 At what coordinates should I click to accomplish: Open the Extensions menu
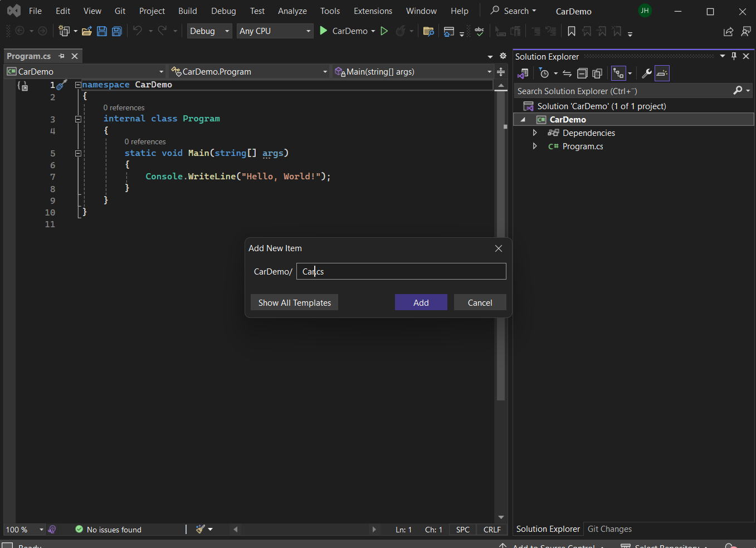[373, 11]
